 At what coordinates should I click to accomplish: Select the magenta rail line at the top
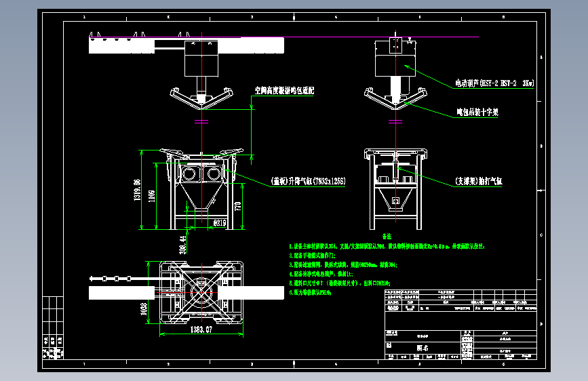click(283, 37)
